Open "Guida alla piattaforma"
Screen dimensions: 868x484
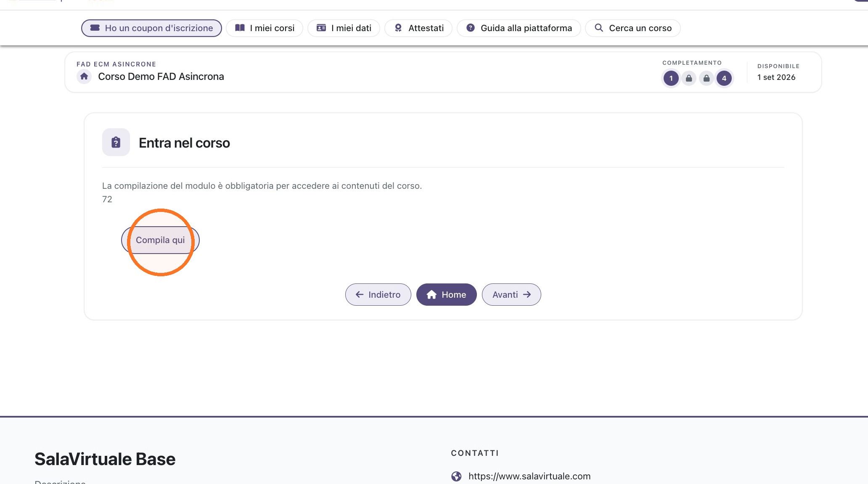coord(519,28)
